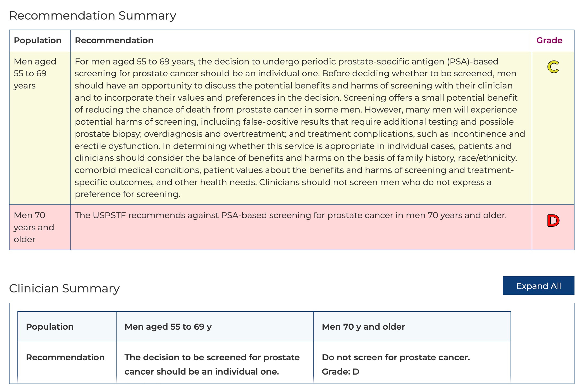
Task: Click the Population label in clinician table
Action: [x=50, y=327]
